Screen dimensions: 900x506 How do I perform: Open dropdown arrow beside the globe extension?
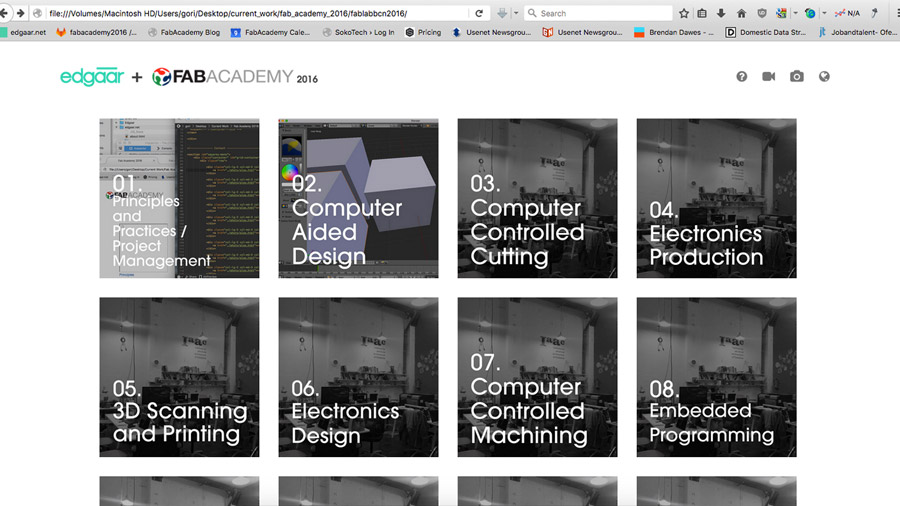pyautogui.click(x=824, y=13)
